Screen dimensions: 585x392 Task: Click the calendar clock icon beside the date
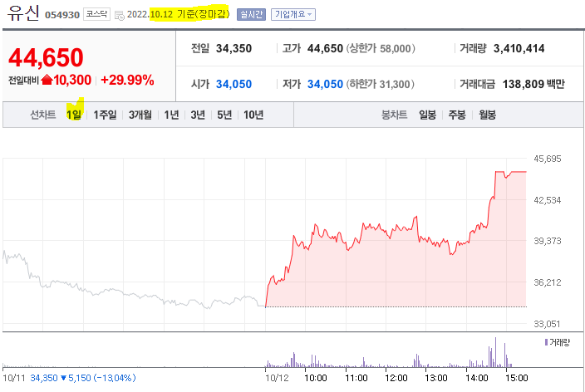pos(120,15)
